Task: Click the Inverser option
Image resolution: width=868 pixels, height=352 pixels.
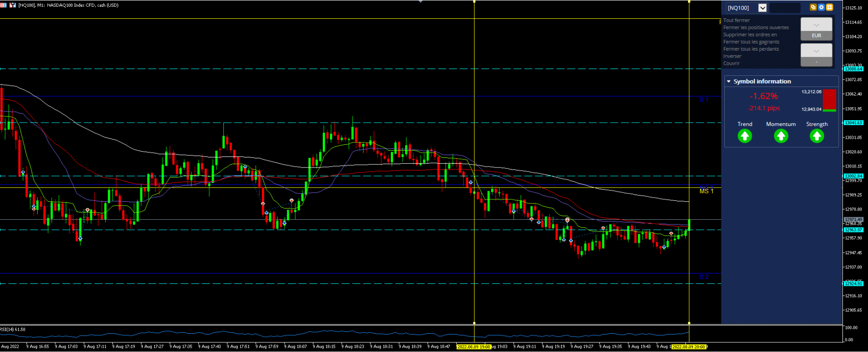Action: pyautogui.click(x=732, y=56)
